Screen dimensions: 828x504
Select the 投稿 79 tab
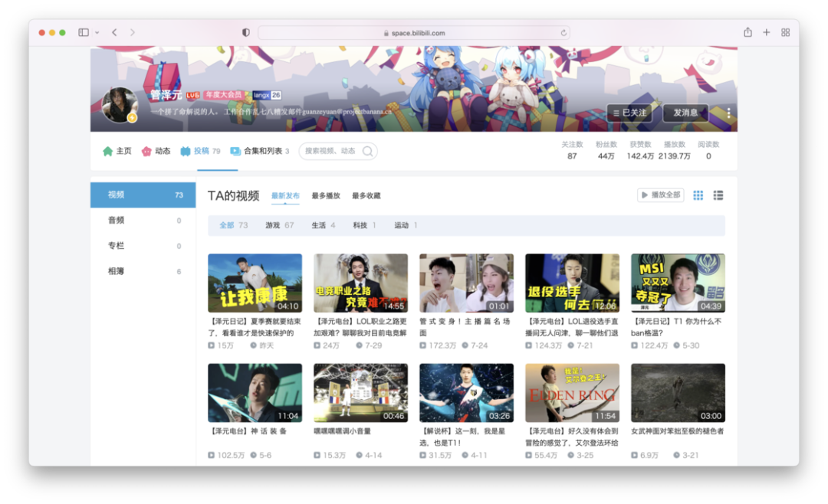[x=201, y=151]
